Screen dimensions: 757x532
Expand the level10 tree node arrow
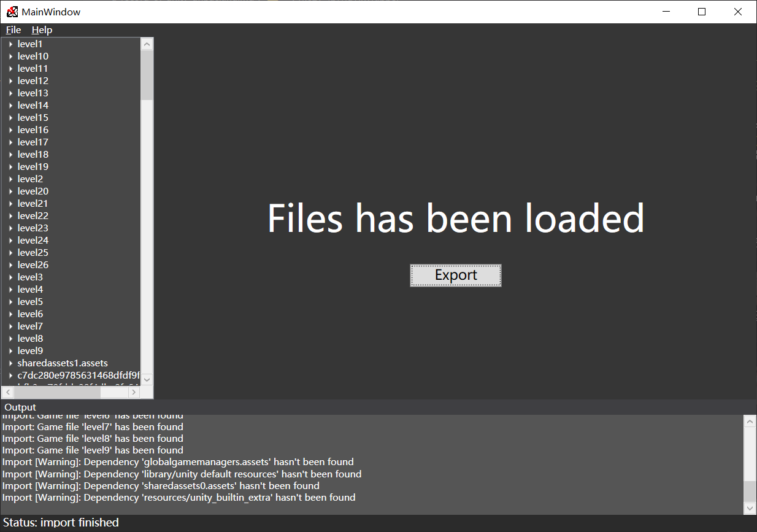[x=10, y=56]
